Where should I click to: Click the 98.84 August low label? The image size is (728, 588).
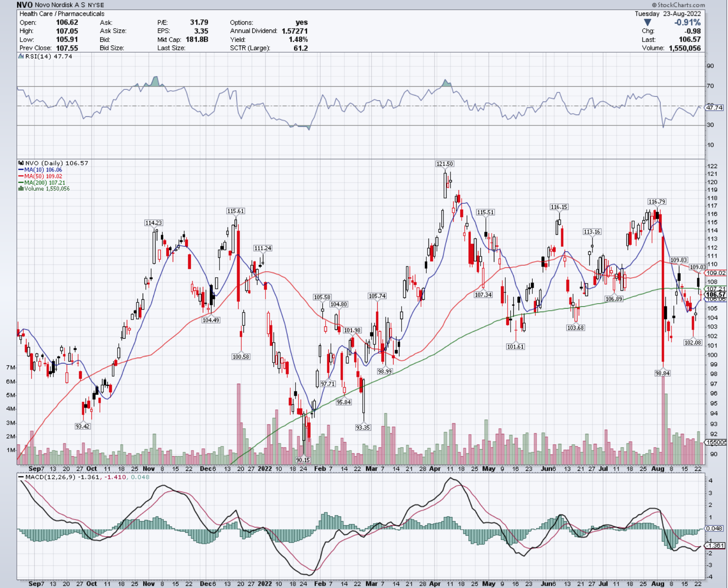(662, 373)
